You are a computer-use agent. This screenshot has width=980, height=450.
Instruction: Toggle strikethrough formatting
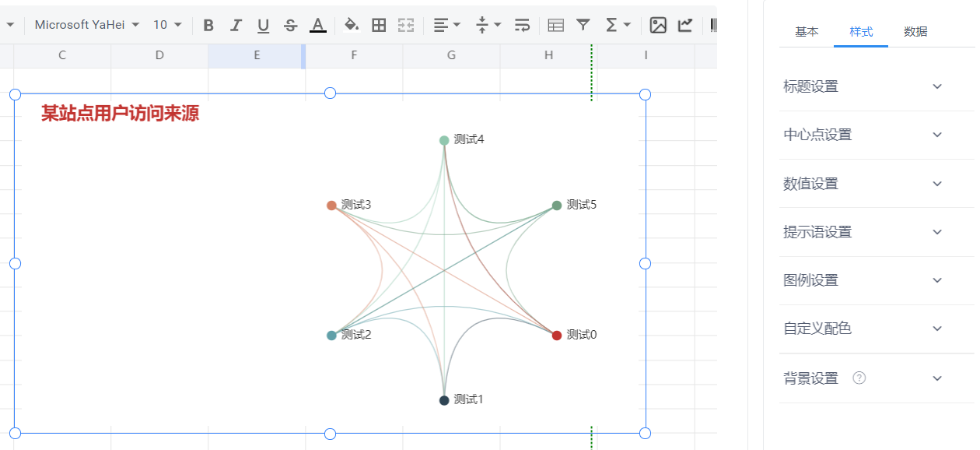(290, 25)
